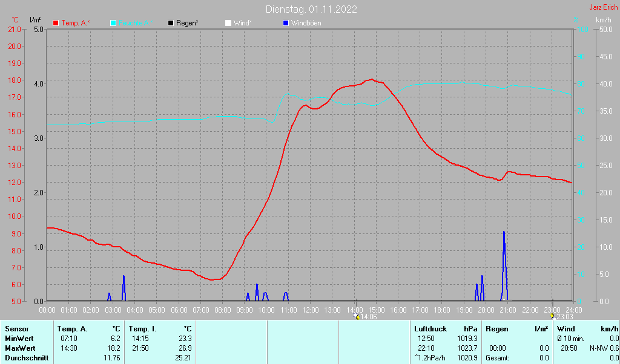Click the 'Jarz Erich' author label
Viewport: 620px width, 364px height.
pos(604,7)
